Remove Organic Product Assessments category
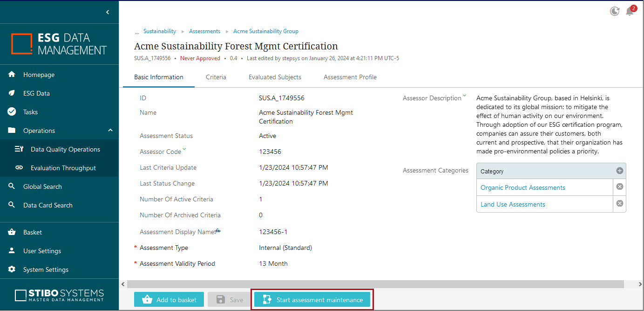The image size is (644, 311). tap(620, 187)
